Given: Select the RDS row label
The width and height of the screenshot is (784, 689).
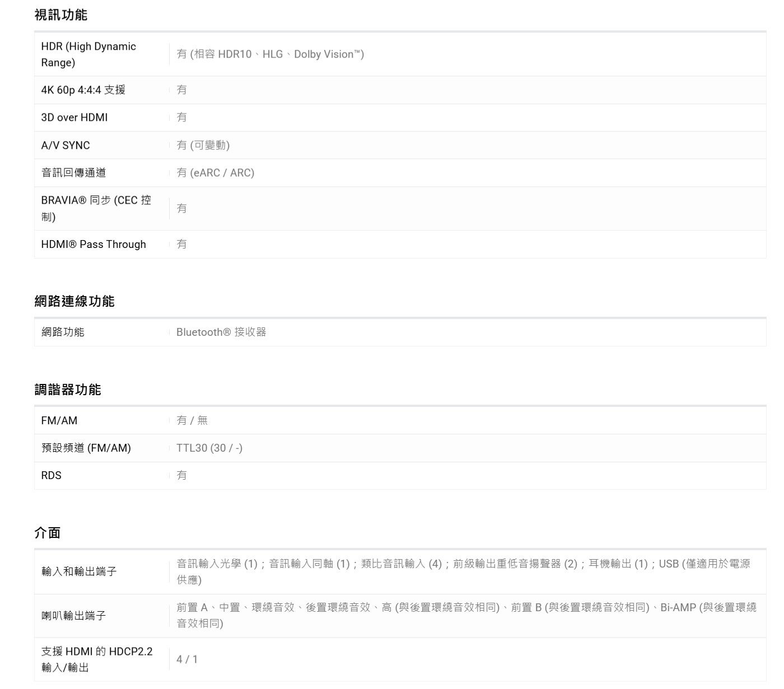Looking at the screenshot, I should [51, 475].
